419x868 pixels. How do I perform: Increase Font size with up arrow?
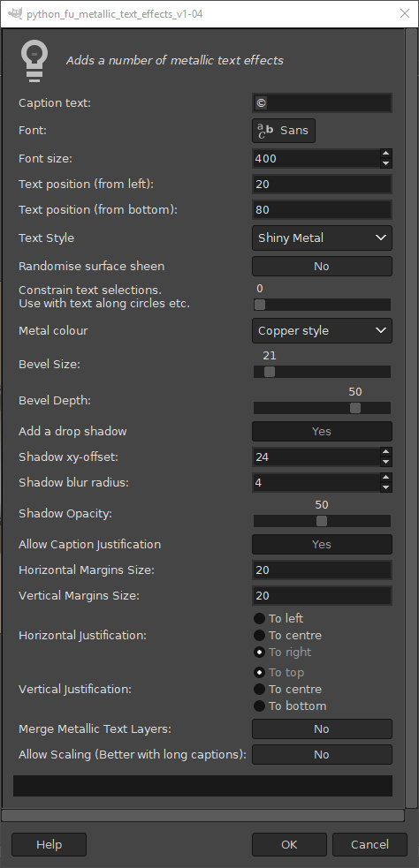[386, 154]
